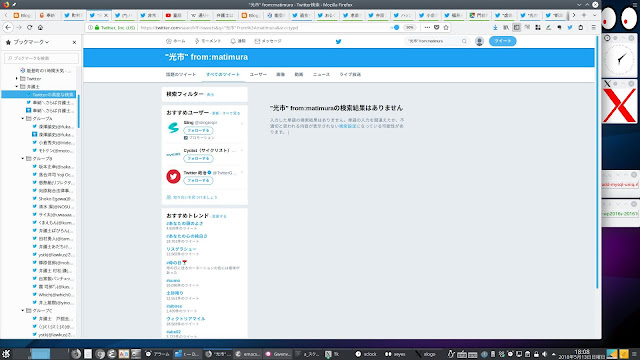Screen dimensions: 640x360
Task: Open the メッセージ navigation item
Action: click(x=268, y=41)
